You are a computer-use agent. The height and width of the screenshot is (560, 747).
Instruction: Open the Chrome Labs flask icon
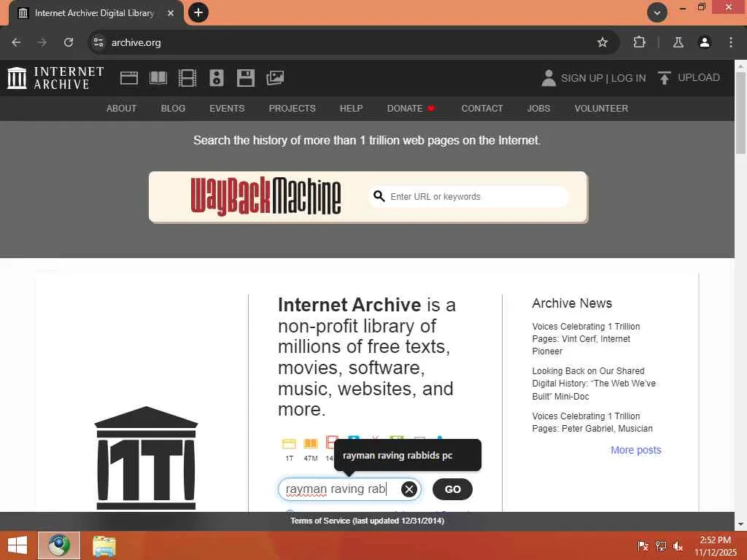pos(678,42)
